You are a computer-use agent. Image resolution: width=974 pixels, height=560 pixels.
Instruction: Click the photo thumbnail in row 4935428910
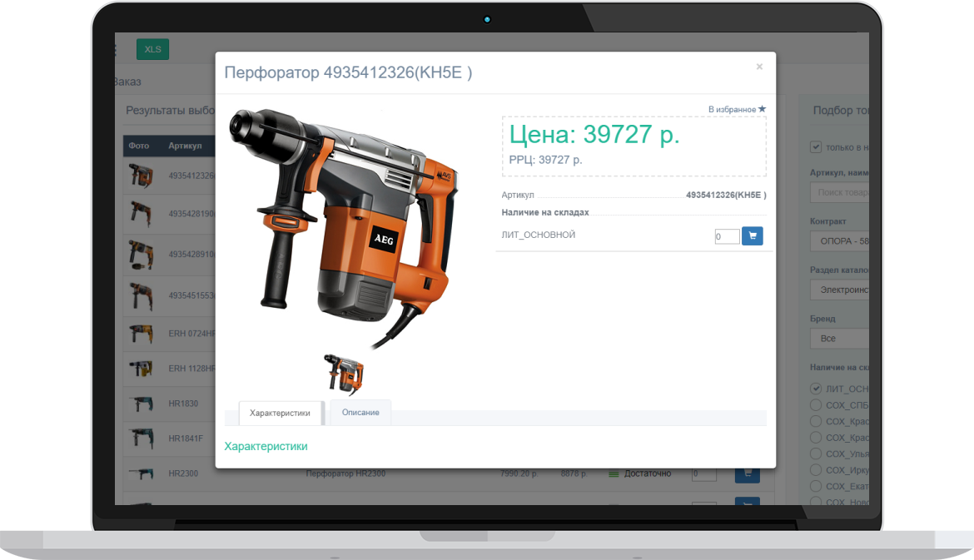141,255
